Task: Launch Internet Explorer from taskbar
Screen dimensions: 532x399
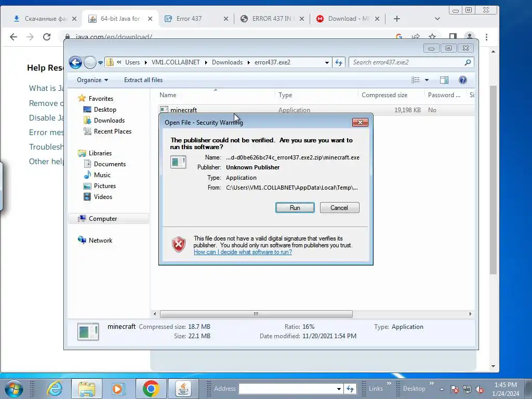Action: tap(54, 389)
